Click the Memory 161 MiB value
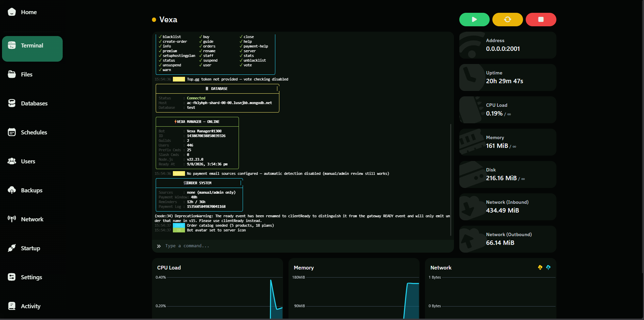Viewport: 644px width, 320px height. (497, 146)
